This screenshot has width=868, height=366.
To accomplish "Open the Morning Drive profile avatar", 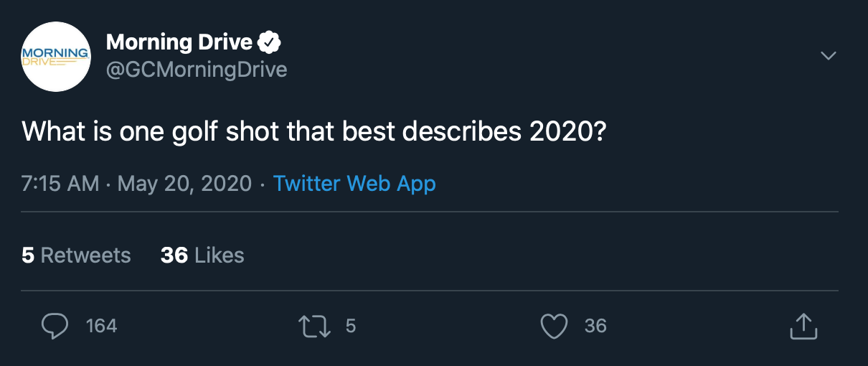I will [x=55, y=57].
